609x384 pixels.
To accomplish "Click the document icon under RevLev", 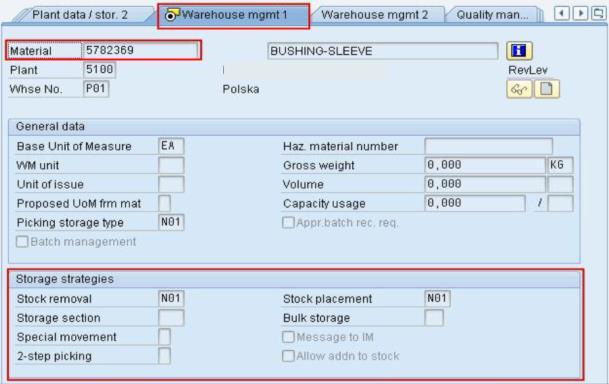I will (x=546, y=89).
